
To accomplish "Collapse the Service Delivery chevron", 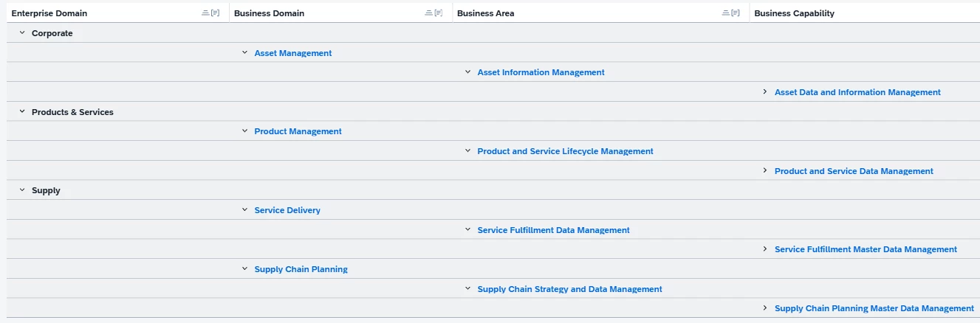I will pyautogui.click(x=245, y=210).
